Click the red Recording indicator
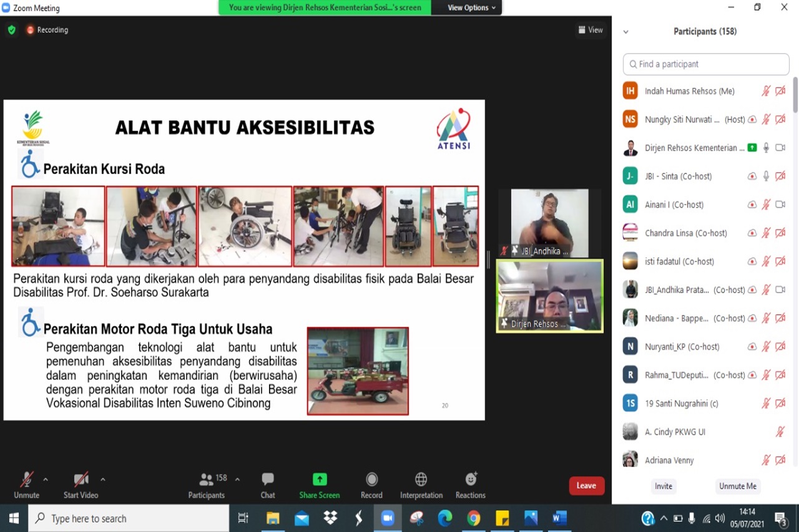Screen dimensions: 799x532 click(x=47, y=30)
